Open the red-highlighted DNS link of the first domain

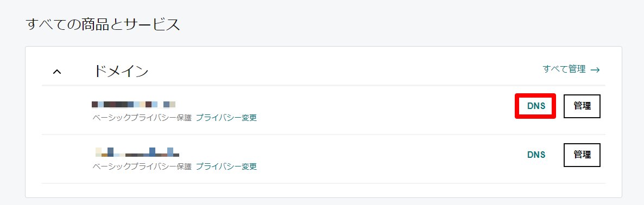coord(536,106)
